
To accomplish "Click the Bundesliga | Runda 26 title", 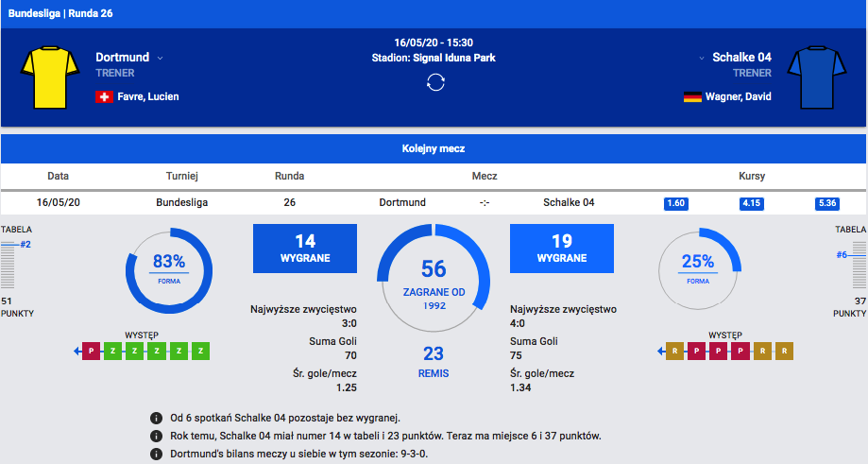I will coord(60,13).
